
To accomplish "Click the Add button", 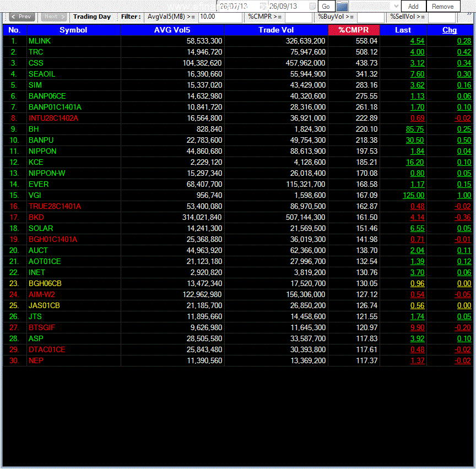I will [x=413, y=7].
